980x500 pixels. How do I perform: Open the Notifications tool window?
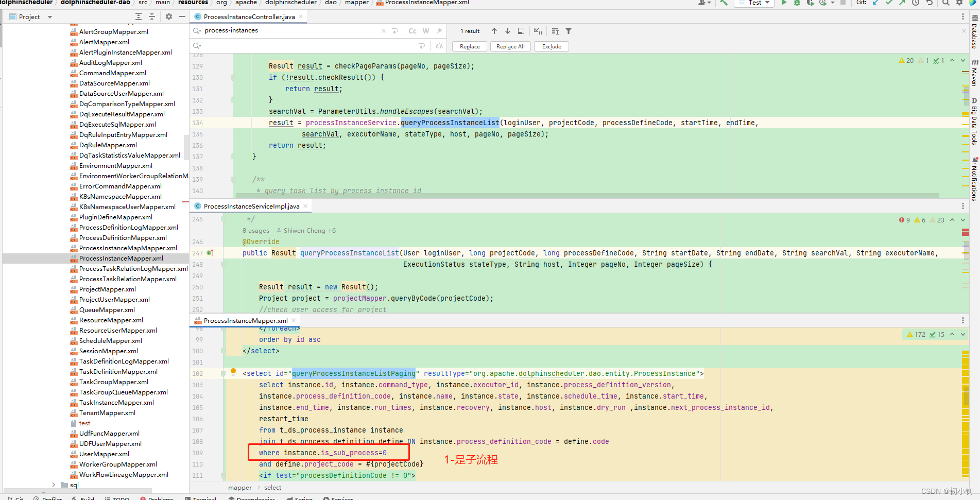click(x=974, y=179)
